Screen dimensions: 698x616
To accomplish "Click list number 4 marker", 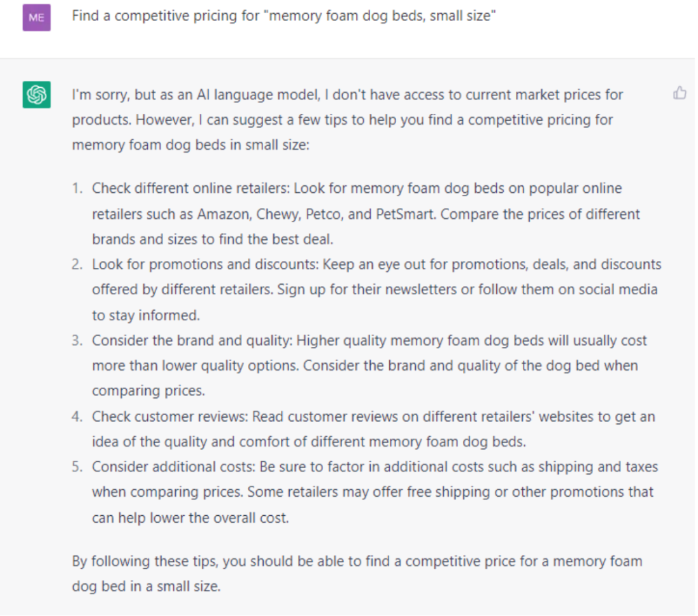I will [x=78, y=417].
